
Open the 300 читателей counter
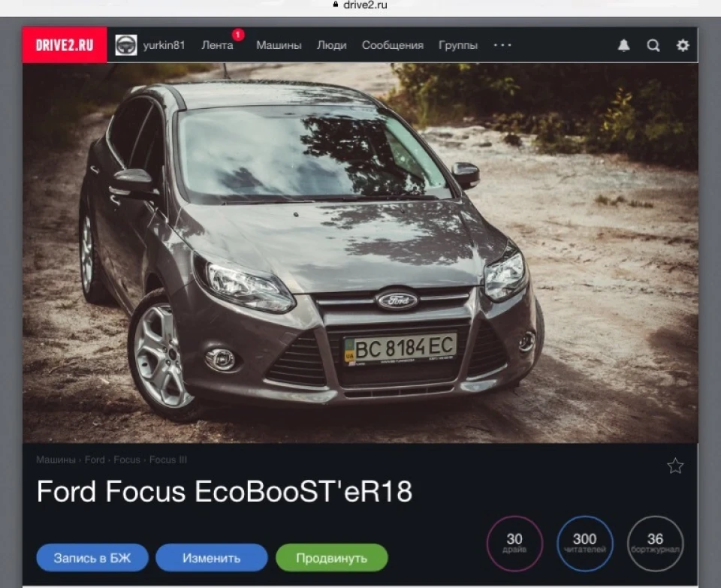coord(585,544)
